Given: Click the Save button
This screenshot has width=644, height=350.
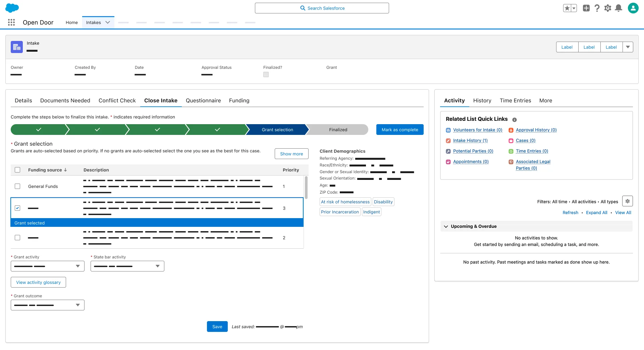Looking at the screenshot, I should point(217,327).
